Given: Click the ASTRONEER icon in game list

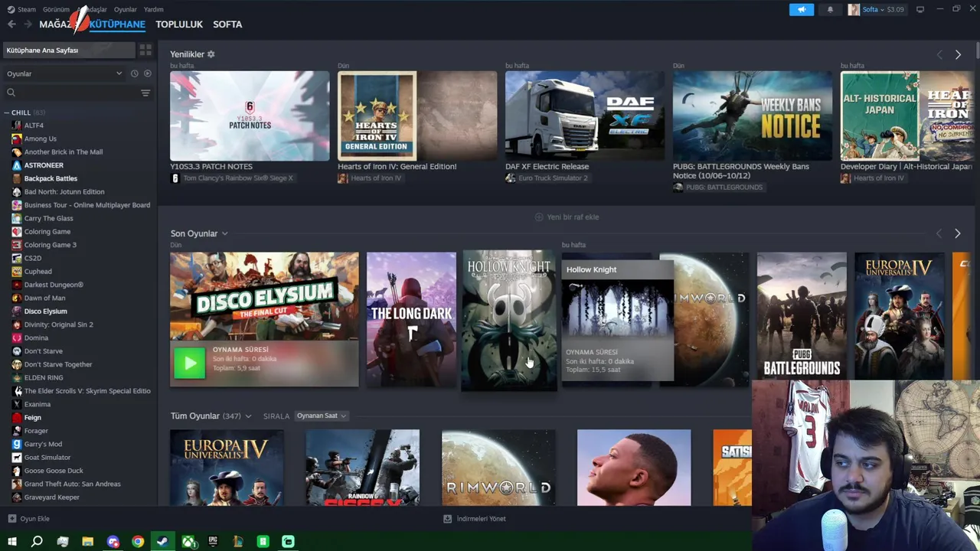Looking at the screenshot, I should 17,165.
